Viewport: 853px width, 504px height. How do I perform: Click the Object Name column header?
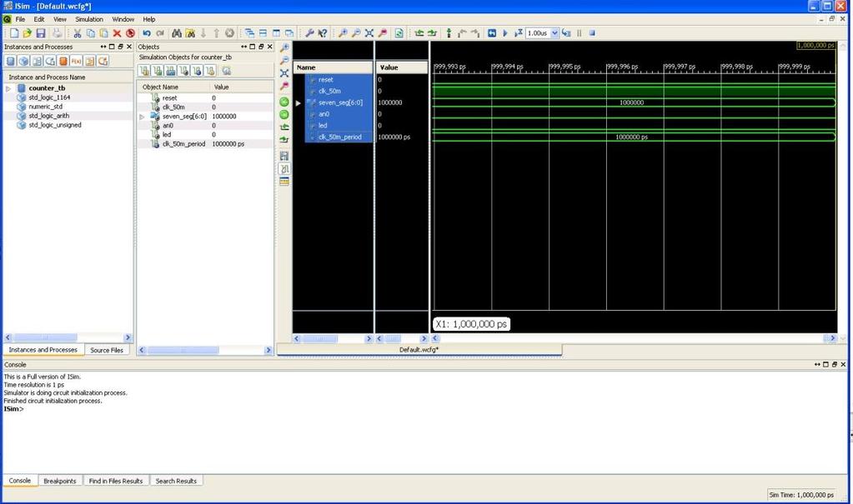coord(173,87)
